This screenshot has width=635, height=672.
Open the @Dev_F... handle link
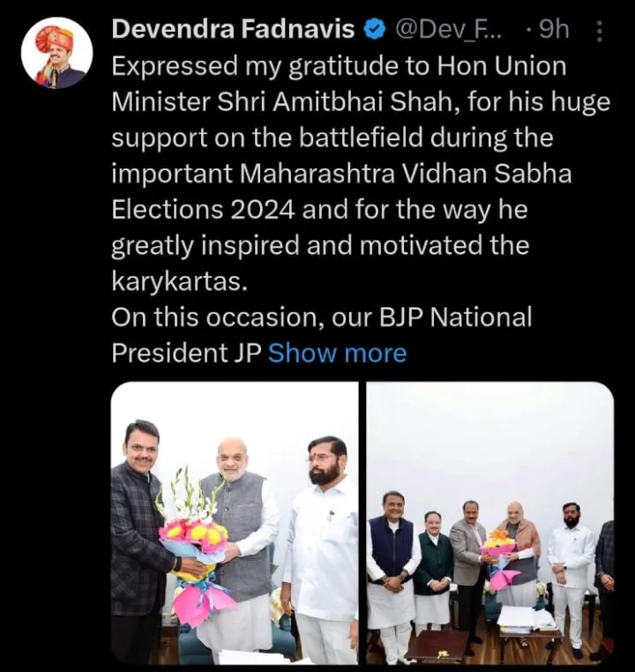pos(447,30)
